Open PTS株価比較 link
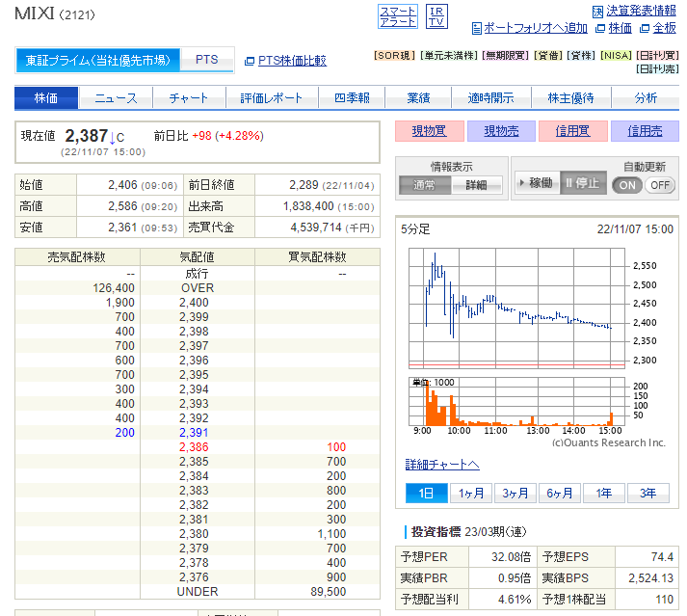The height and width of the screenshot is (616, 687). [292, 61]
